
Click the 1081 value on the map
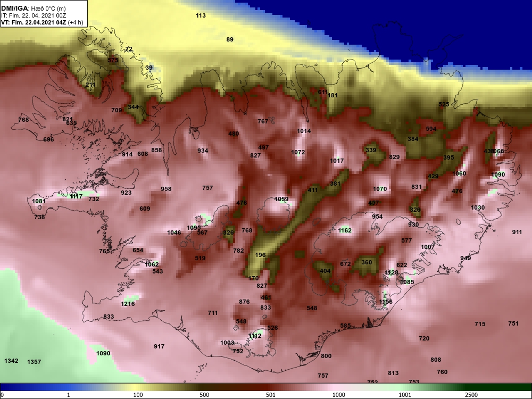tap(39, 201)
